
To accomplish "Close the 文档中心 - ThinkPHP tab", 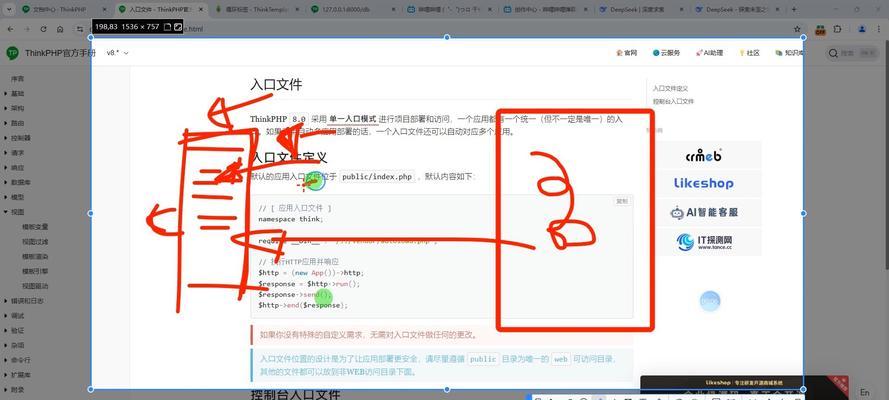I will point(105,10).
